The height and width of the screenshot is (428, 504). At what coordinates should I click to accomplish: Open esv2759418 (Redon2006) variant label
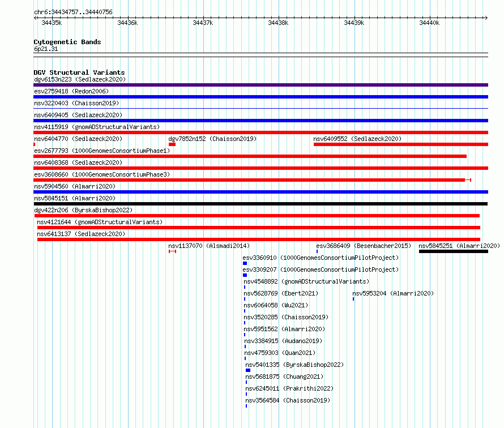71,91
